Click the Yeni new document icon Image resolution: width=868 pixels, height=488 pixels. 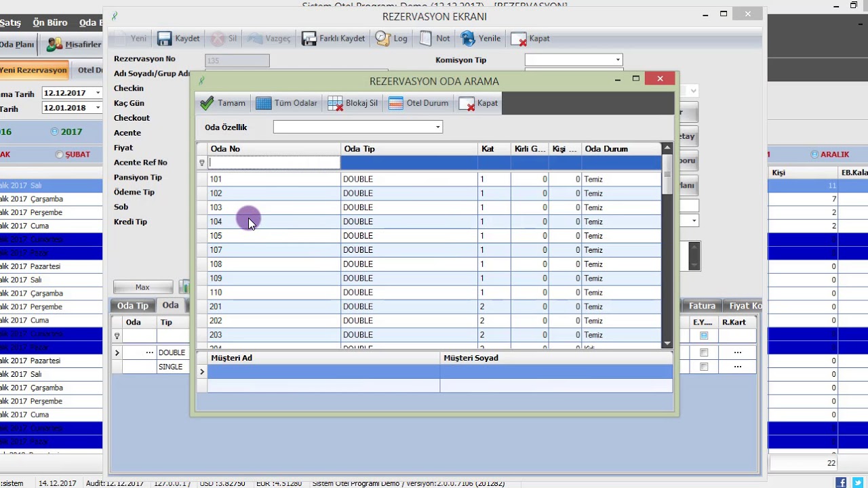pyautogui.click(x=120, y=39)
